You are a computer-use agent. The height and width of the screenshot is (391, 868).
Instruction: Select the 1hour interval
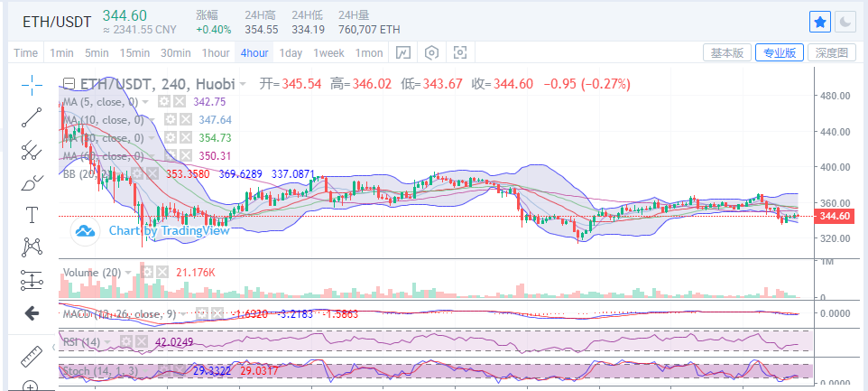(x=216, y=53)
